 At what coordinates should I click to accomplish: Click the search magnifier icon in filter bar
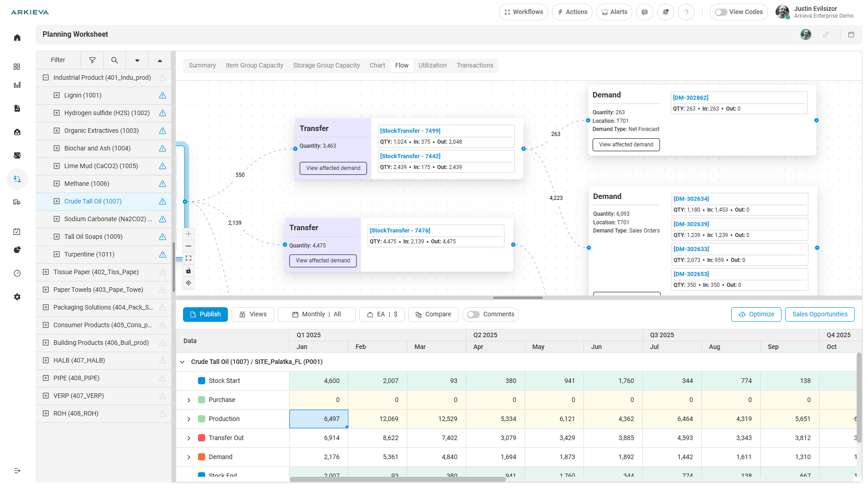pyautogui.click(x=115, y=60)
